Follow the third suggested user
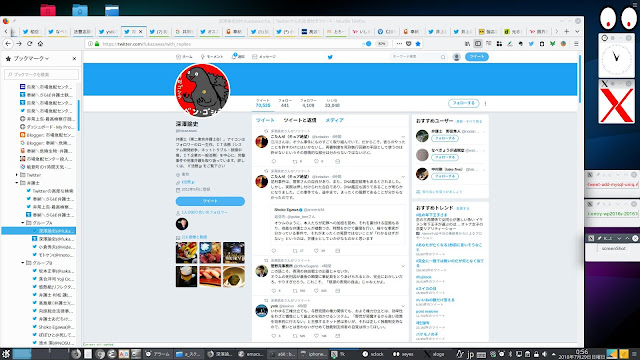Viewport: 640px width, 360px height. coord(445,176)
